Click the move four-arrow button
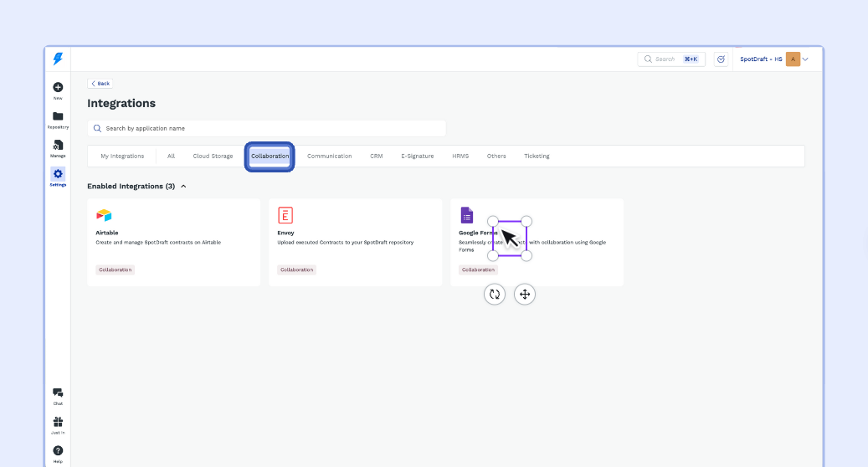The image size is (868, 467). pos(524,295)
